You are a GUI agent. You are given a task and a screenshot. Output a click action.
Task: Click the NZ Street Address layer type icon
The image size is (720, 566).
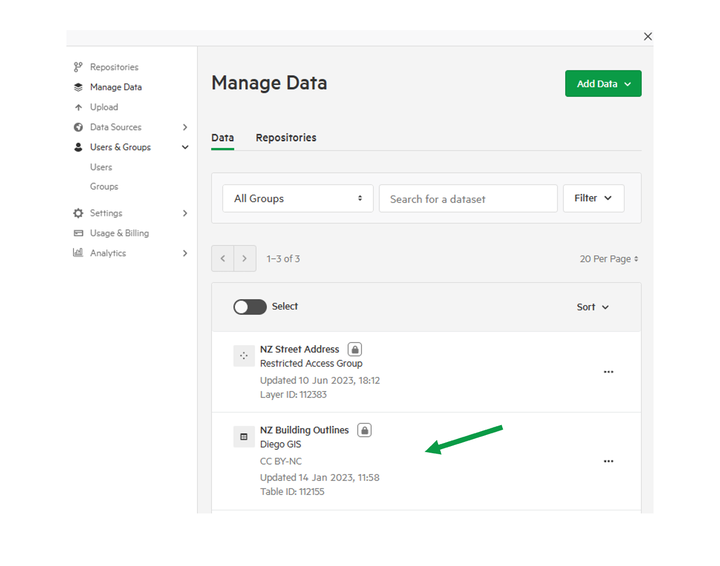(244, 356)
